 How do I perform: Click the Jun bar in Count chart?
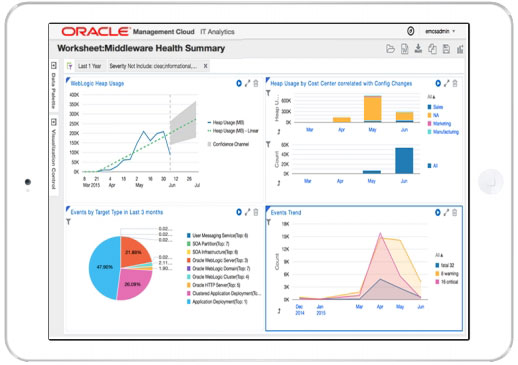point(404,161)
